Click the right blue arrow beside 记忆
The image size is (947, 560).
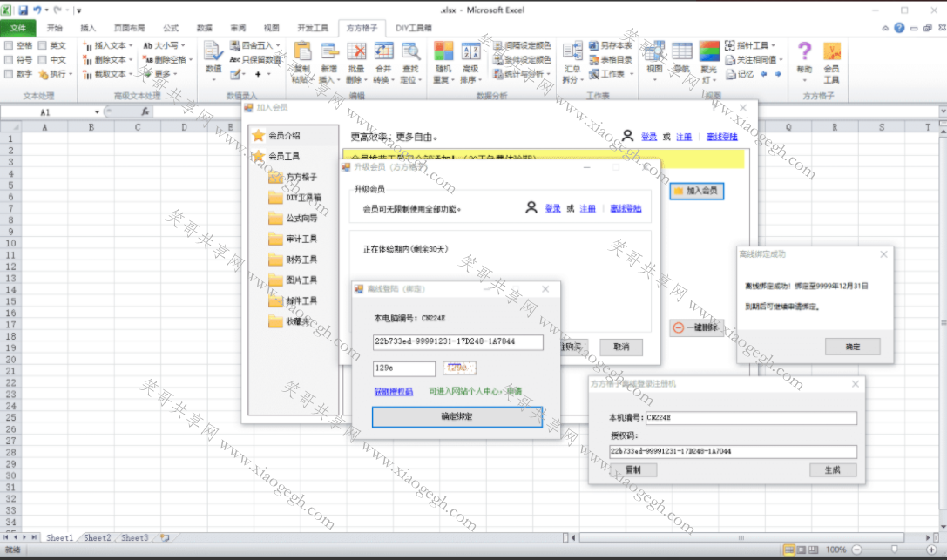tap(778, 74)
